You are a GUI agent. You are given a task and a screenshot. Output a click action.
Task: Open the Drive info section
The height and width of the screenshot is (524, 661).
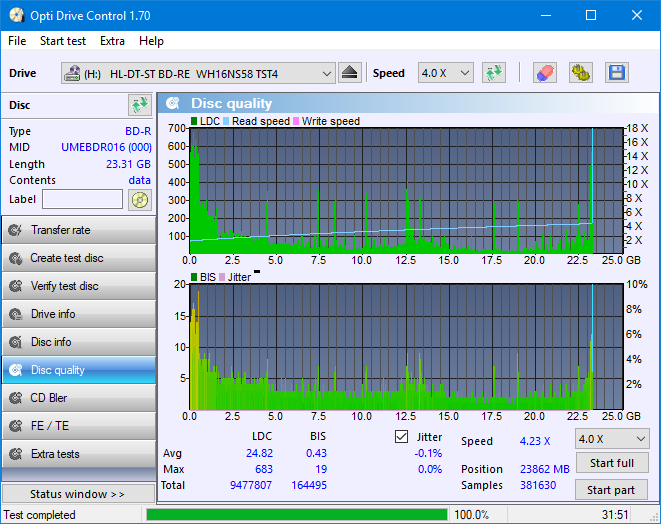[x=79, y=314]
